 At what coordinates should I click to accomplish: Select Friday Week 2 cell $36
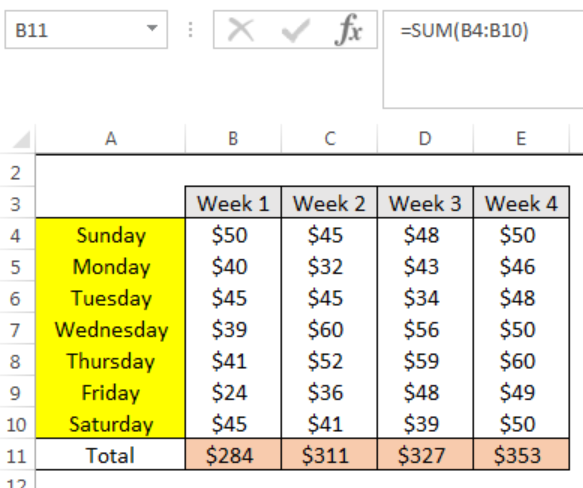point(329,392)
